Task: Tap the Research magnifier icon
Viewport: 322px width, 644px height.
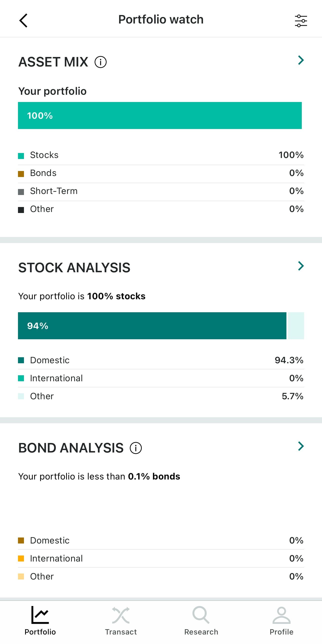Action: (201, 615)
